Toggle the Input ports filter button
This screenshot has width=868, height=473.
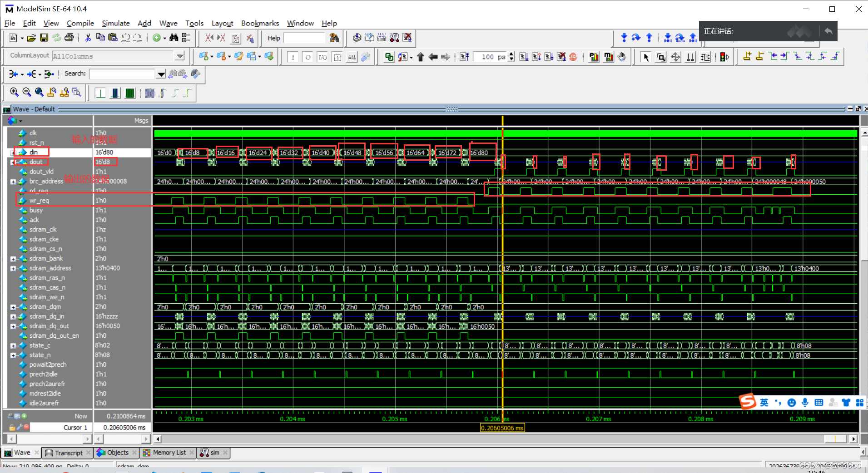[293, 56]
